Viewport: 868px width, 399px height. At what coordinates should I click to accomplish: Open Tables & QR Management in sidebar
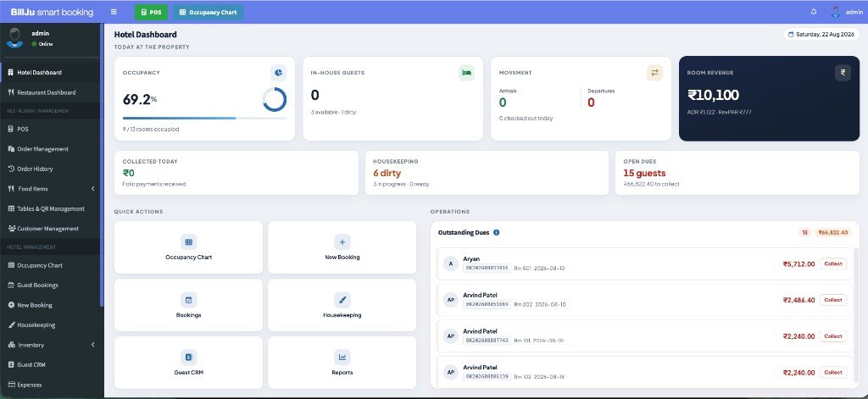(51, 208)
